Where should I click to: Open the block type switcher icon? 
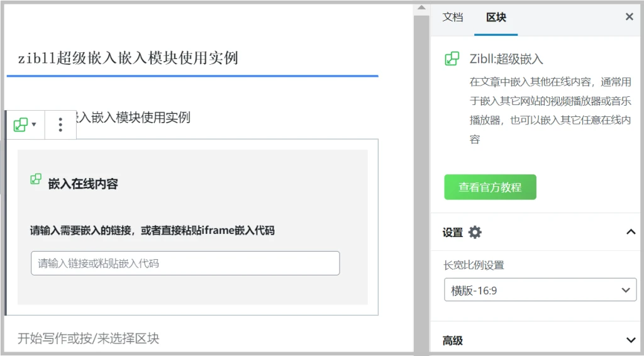click(x=21, y=125)
